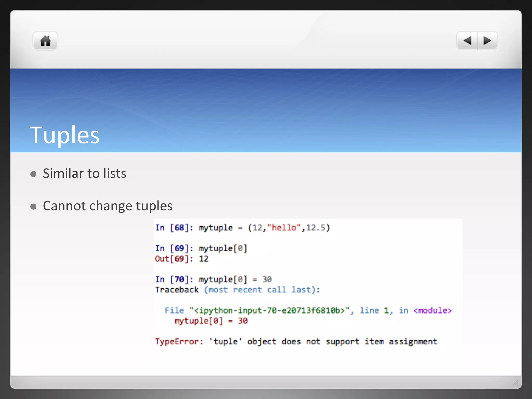The image size is (532, 399).
Task: Click the home icon button
Action: point(45,41)
